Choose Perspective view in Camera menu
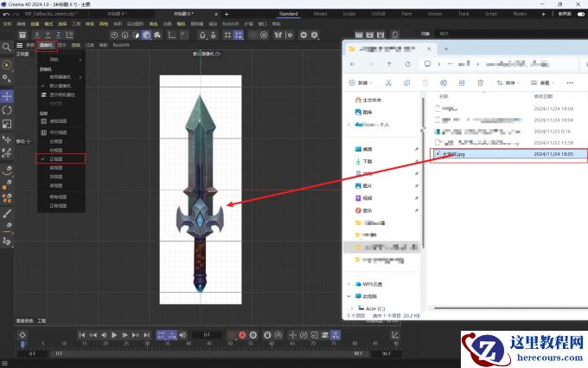This screenshot has width=588, height=368. pos(58,121)
